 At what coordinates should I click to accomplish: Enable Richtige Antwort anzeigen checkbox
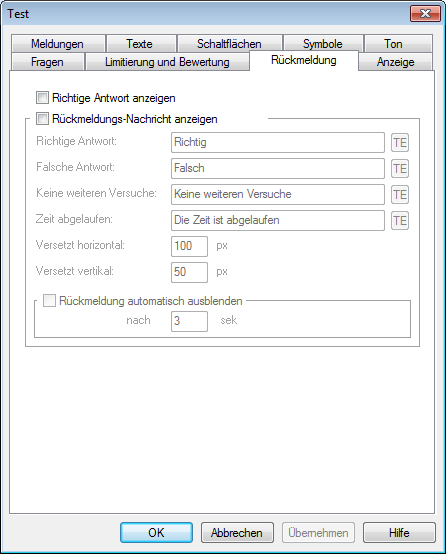click(x=42, y=98)
